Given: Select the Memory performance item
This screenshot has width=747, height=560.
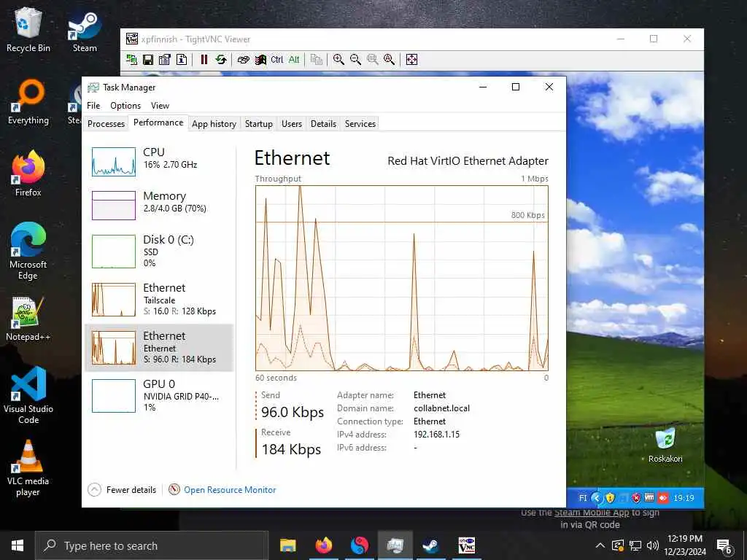Looking at the screenshot, I should (158, 205).
